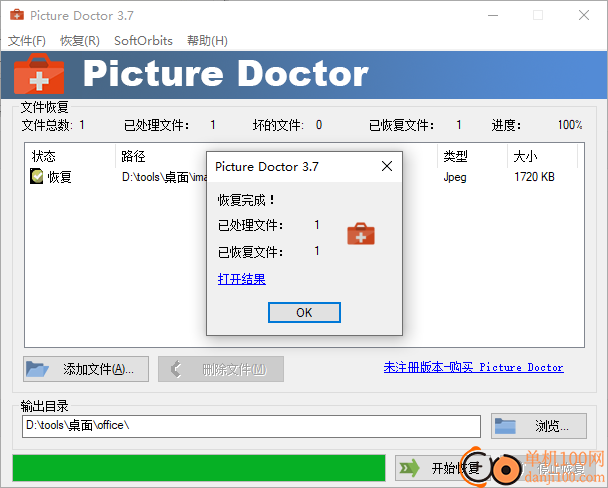Select the 恢复 status row text
Viewport: 608px width, 488px height.
coord(59,177)
